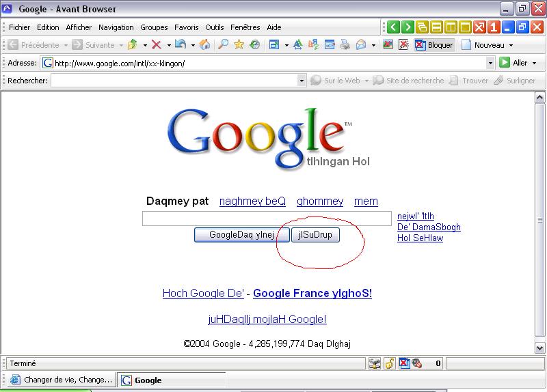547x392 pixels.
Task: Click the yellow tile vertically icon
Action: point(451,27)
